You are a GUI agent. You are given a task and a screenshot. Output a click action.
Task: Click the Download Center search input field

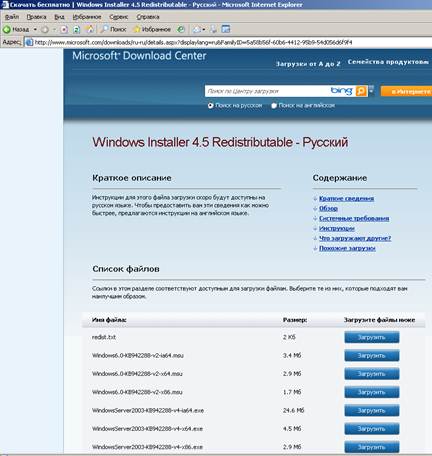[x=267, y=91]
